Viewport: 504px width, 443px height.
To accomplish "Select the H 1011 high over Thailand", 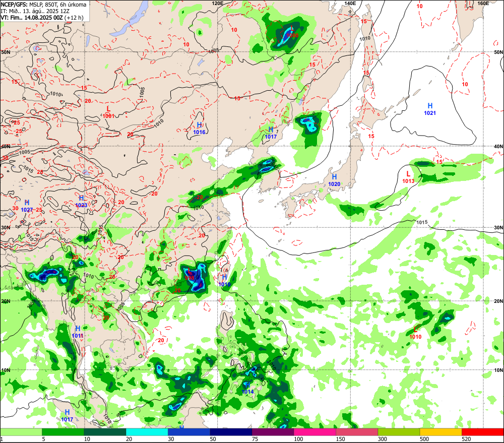I will click(78, 332).
